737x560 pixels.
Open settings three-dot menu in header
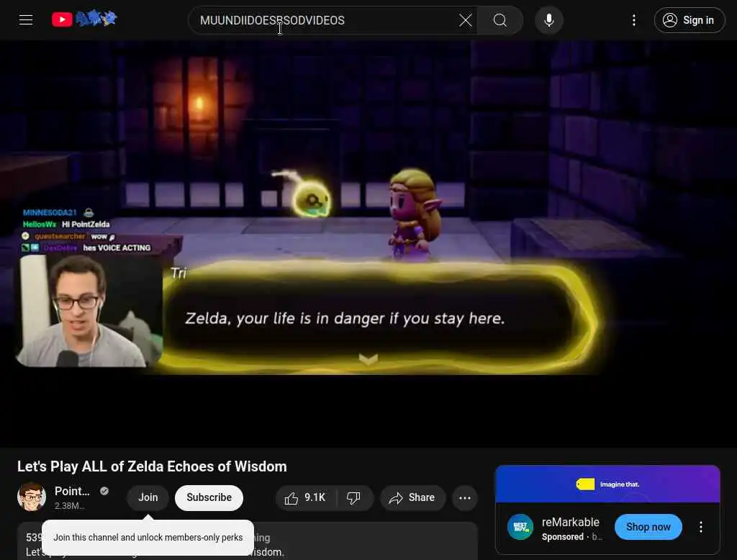(633, 20)
